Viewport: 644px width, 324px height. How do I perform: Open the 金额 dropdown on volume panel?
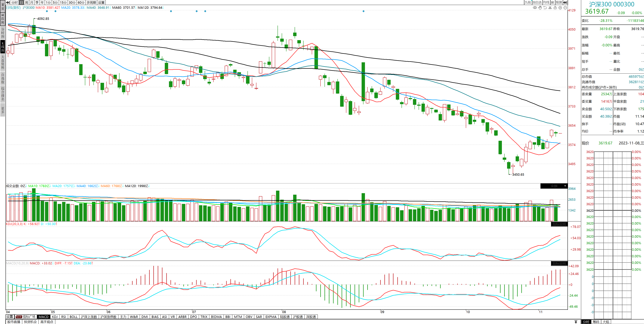(x=565, y=186)
